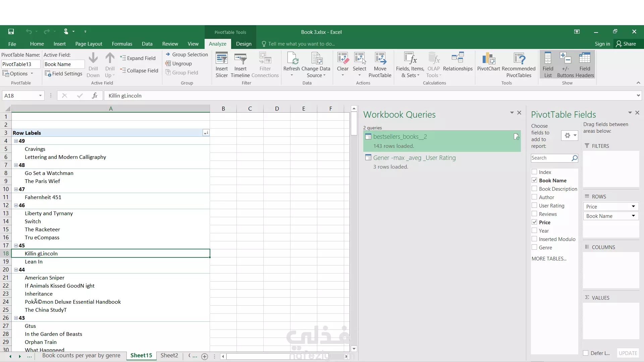Click the Undo arrow icon
This screenshot has height=362, width=644.
(x=29, y=32)
